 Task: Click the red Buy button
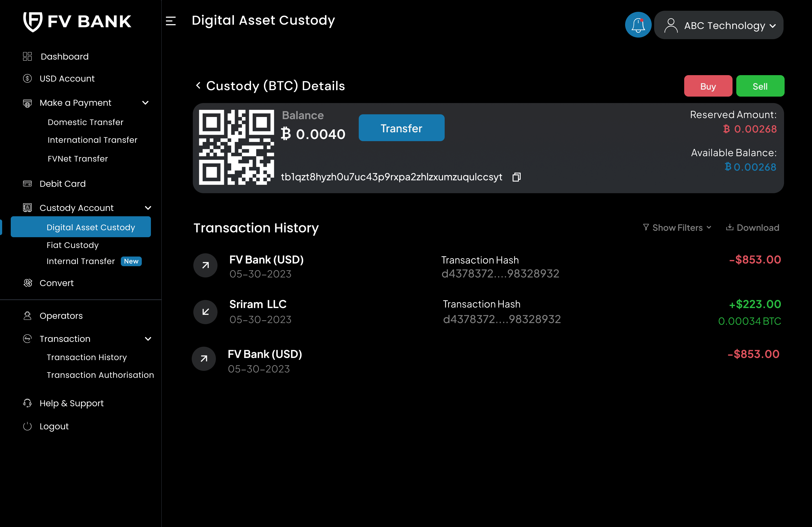click(708, 86)
